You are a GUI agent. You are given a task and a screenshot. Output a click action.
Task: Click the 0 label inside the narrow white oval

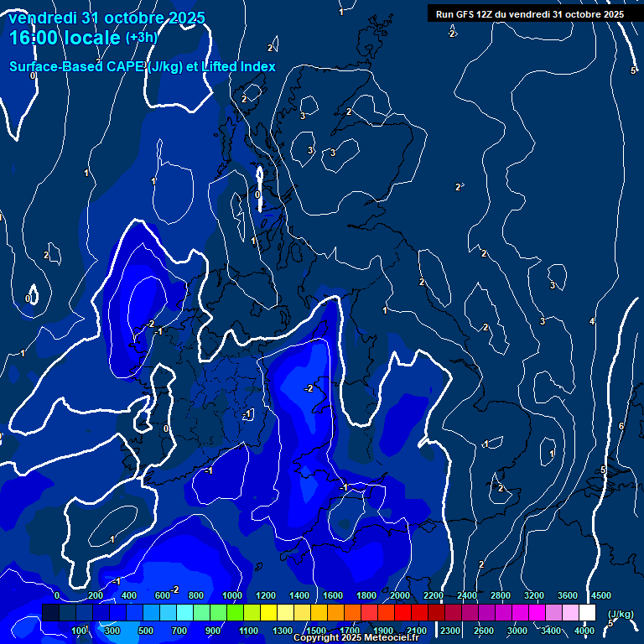(x=257, y=195)
